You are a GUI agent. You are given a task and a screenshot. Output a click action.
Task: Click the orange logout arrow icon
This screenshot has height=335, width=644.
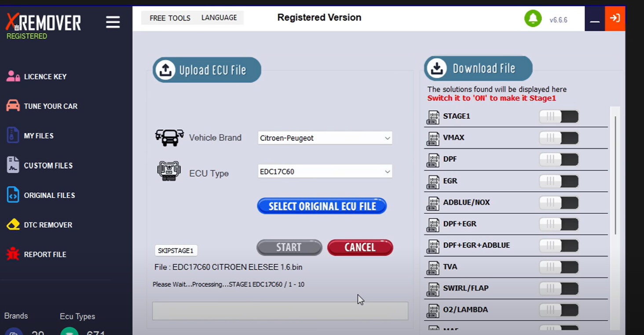tap(615, 18)
